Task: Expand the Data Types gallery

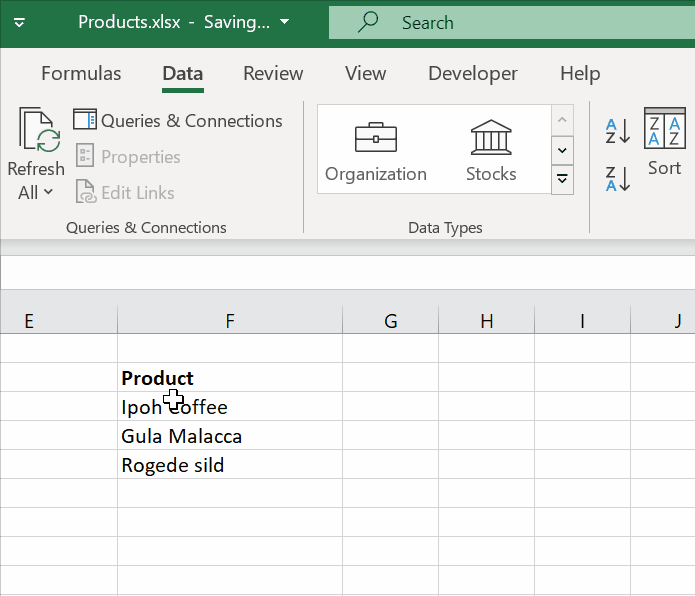Action: click(563, 179)
